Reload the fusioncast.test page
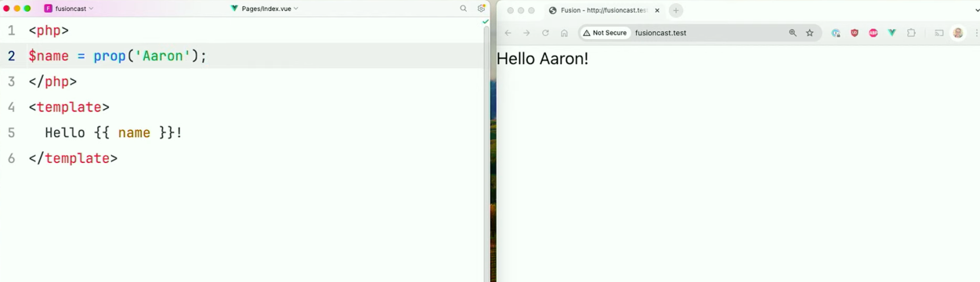This screenshot has width=980, height=282. click(545, 33)
